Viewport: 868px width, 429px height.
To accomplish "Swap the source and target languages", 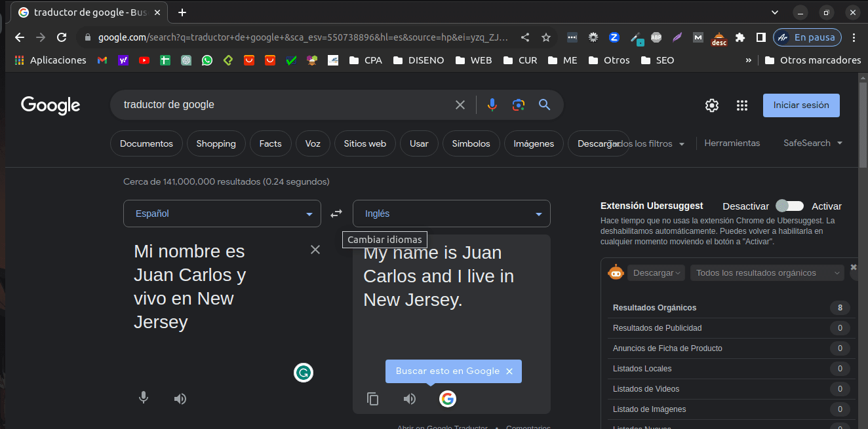I will point(336,214).
